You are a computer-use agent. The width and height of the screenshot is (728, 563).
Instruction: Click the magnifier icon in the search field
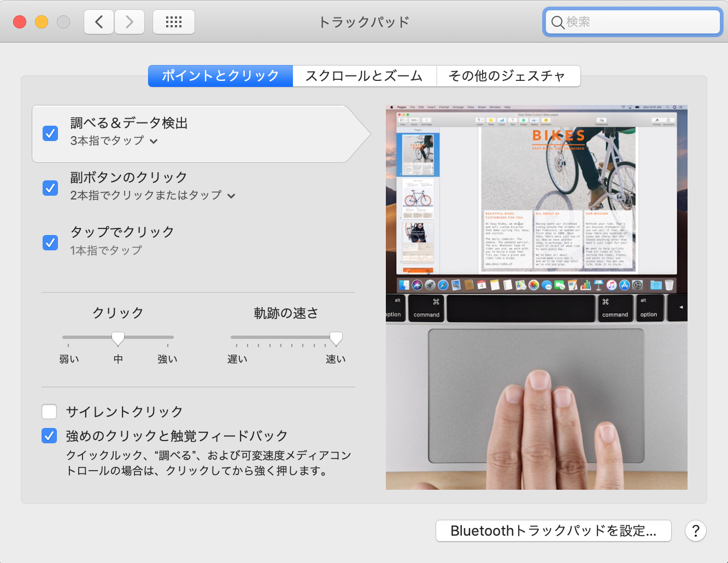[557, 22]
